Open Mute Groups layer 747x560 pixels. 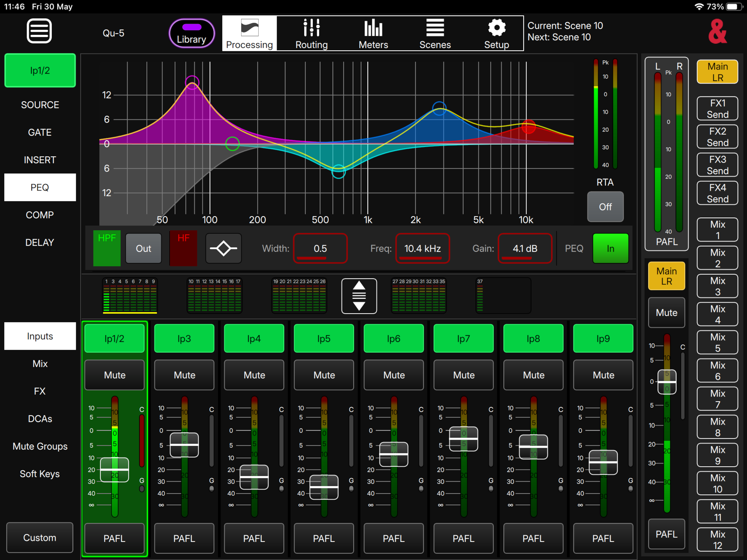[40, 446]
